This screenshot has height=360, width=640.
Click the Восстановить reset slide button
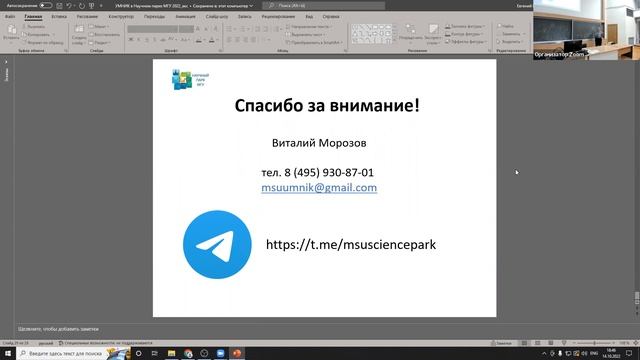tap(104, 35)
